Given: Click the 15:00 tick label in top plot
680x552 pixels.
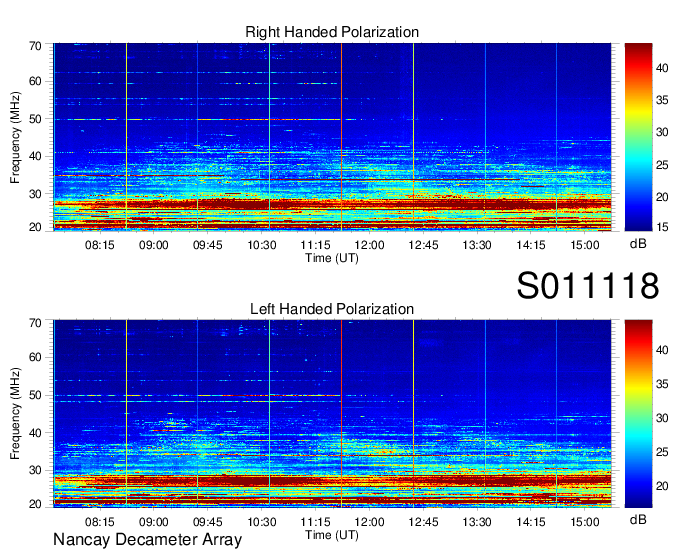Looking at the screenshot, I should click(x=585, y=245).
